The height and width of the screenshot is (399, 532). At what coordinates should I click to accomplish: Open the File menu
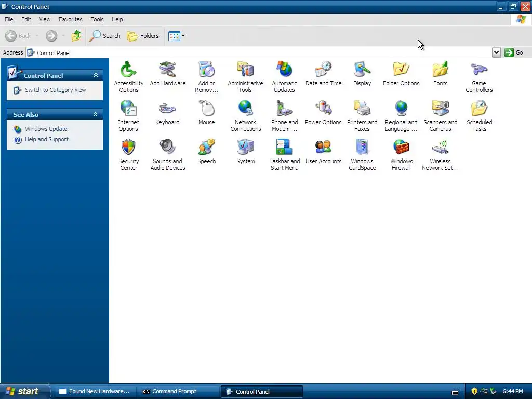point(9,19)
